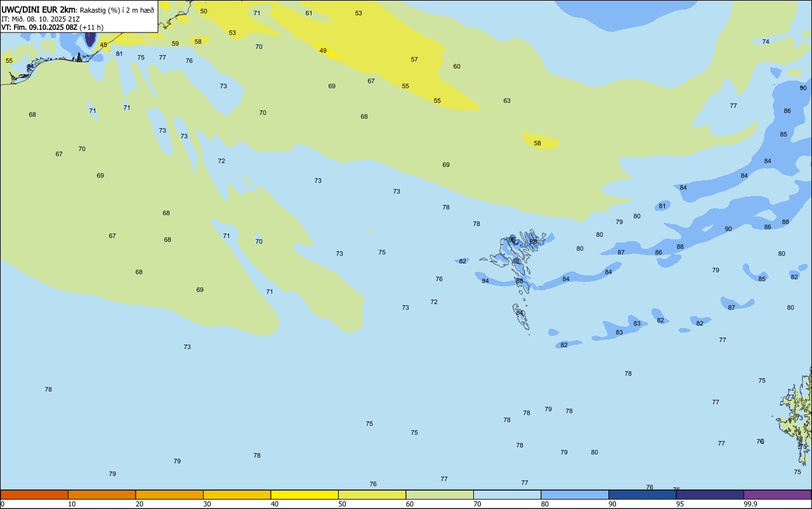Click the '(+11 h)' forecast offset text
The width and height of the screenshot is (812, 509).
point(91,27)
